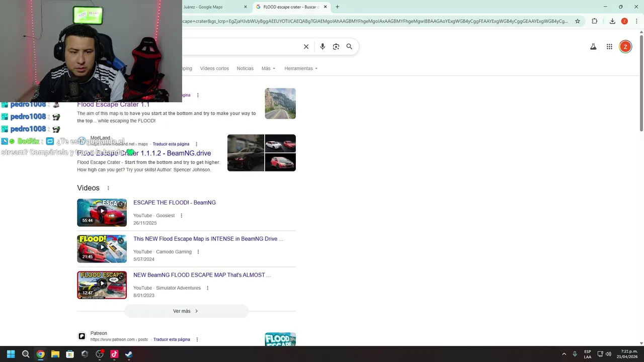Open the Chrome extensions puzzle icon
This screenshot has width=644, height=362.
coord(594,21)
